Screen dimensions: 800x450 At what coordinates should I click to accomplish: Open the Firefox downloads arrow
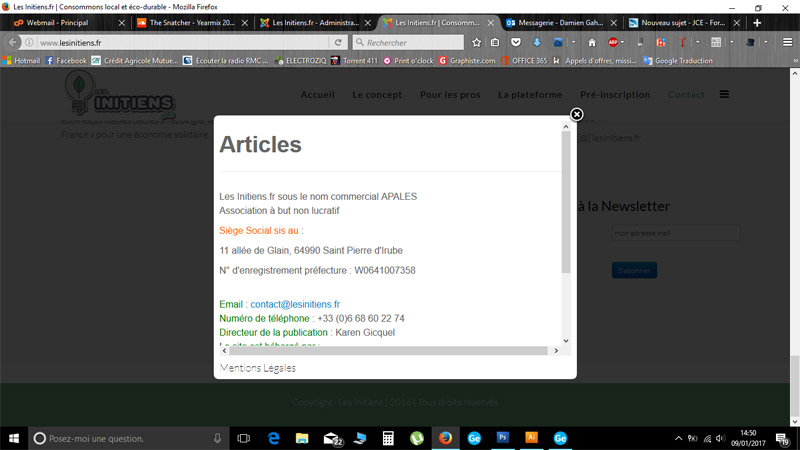click(537, 42)
